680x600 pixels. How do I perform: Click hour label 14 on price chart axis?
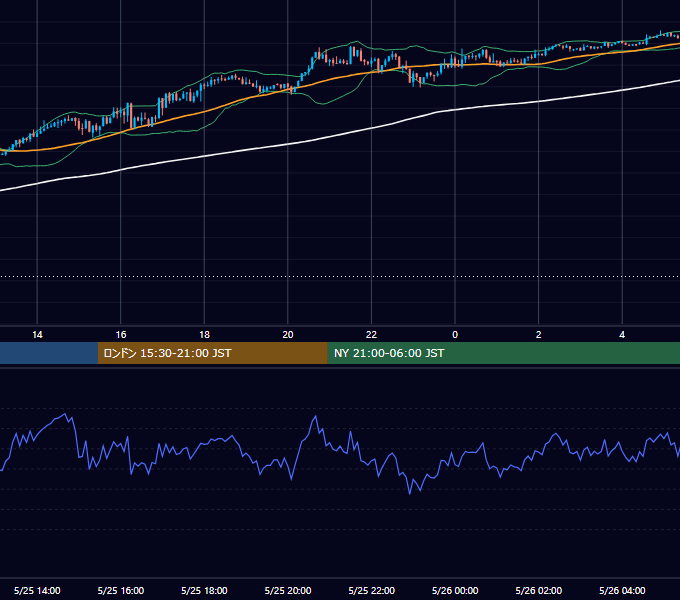click(37, 335)
